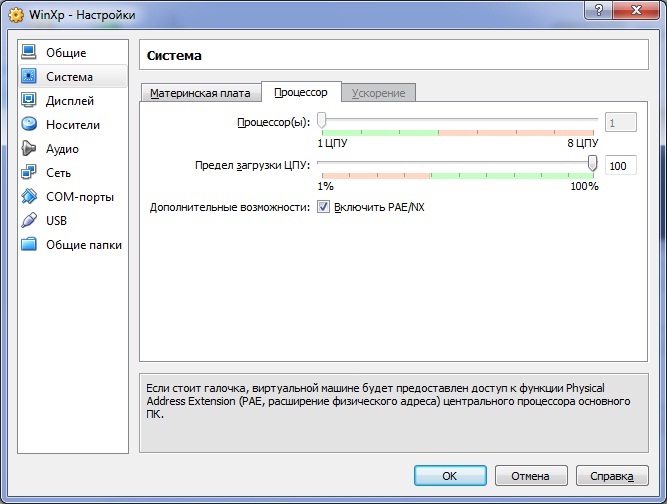The height and width of the screenshot is (504, 667).
Task: Click the gear icon in the title bar
Action: coord(16,15)
